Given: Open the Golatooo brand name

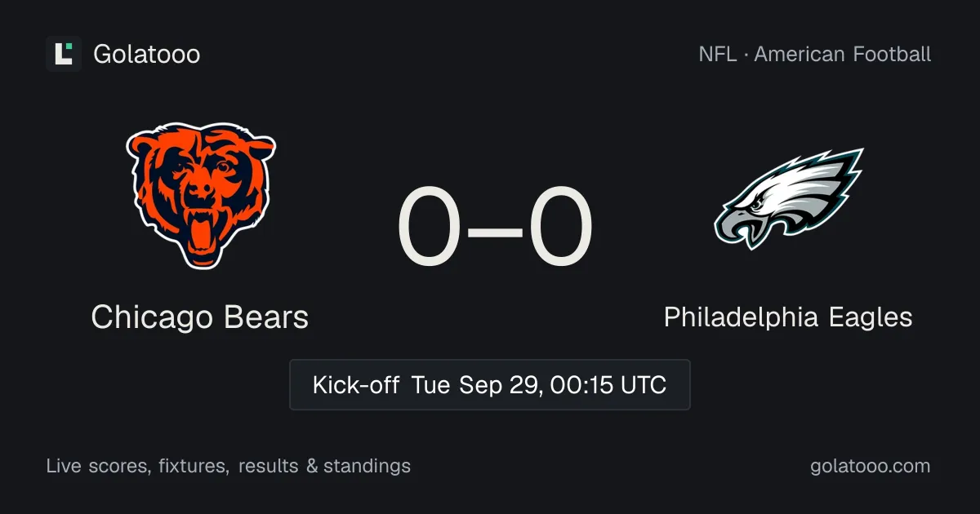Looking at the screenshot, I should (x=147, y=55).
